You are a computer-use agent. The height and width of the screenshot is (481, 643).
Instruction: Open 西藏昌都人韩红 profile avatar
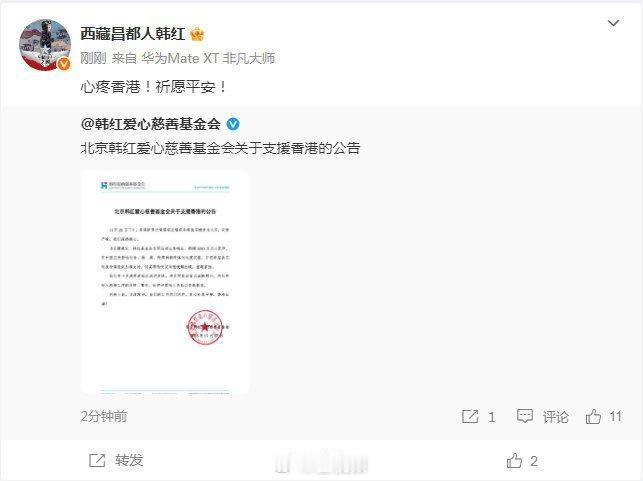tap(45, 45)
